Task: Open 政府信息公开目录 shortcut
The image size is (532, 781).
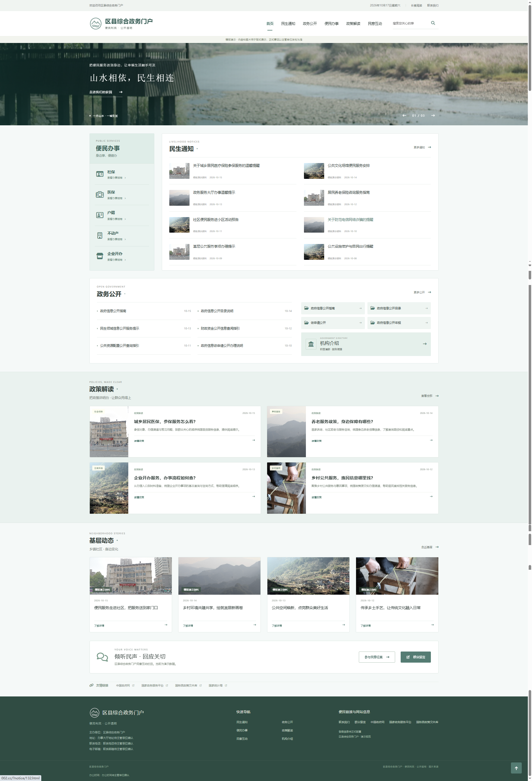Action: click(399, 308)
